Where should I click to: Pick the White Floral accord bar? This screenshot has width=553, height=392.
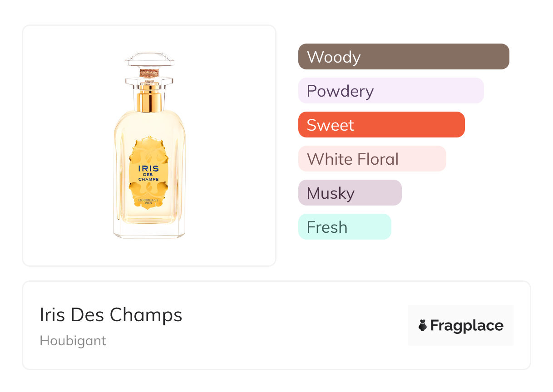[372, 159]
